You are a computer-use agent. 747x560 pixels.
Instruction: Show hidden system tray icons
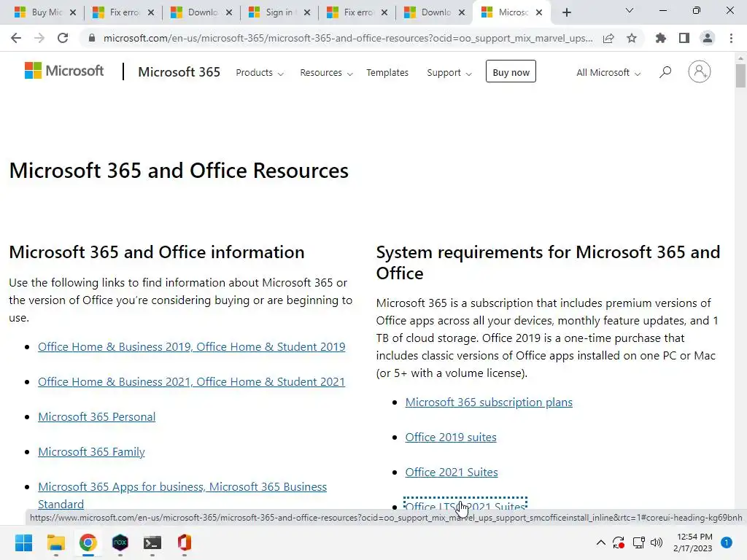click(x=601, y=542)
